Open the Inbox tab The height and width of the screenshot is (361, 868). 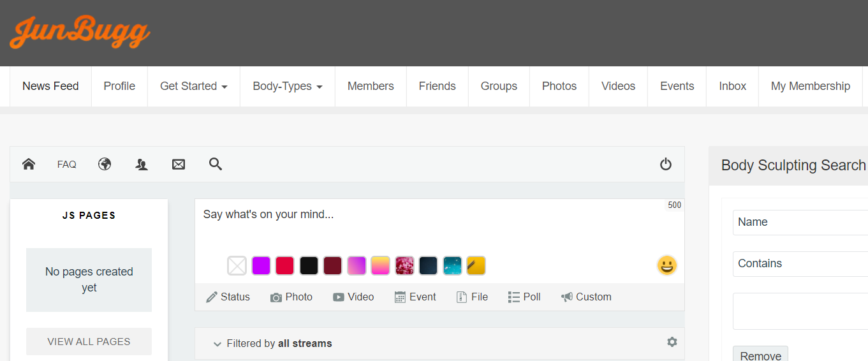(x=733, y=86)
